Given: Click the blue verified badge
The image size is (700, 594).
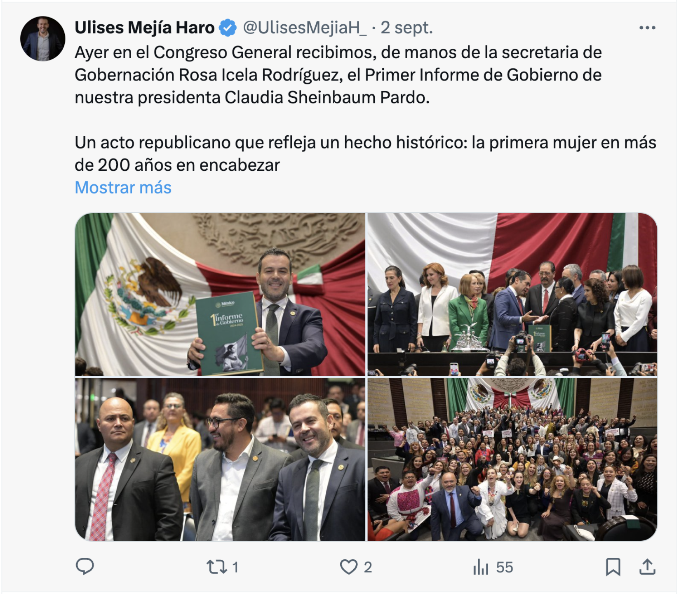Looking at the screenshot, I should coord(228,28).
